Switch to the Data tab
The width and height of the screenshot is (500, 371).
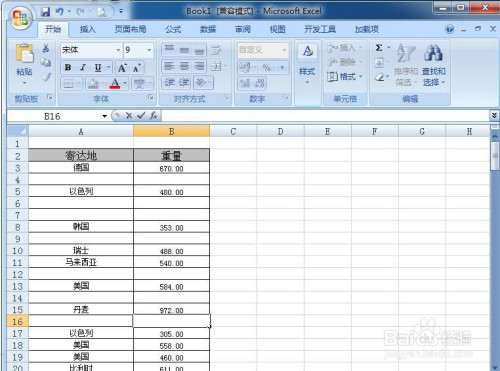[208, 29]
